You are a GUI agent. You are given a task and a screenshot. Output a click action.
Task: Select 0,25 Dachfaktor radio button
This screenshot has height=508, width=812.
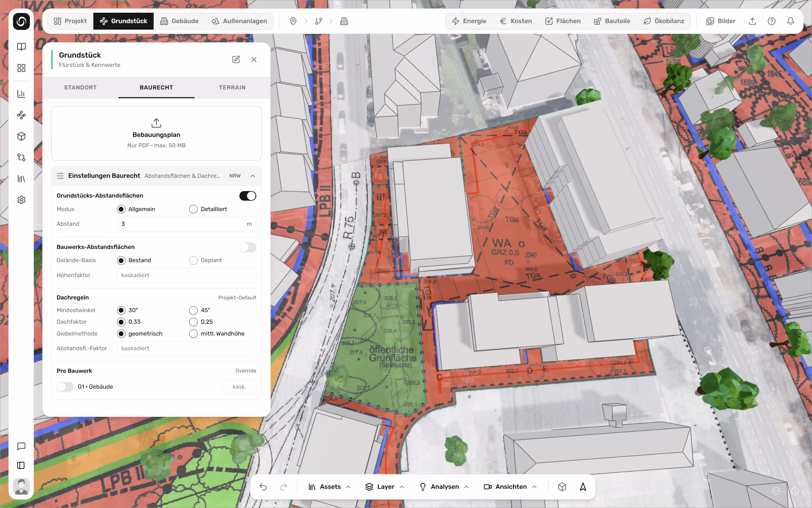pyautogui.click(x=193, y=322)
